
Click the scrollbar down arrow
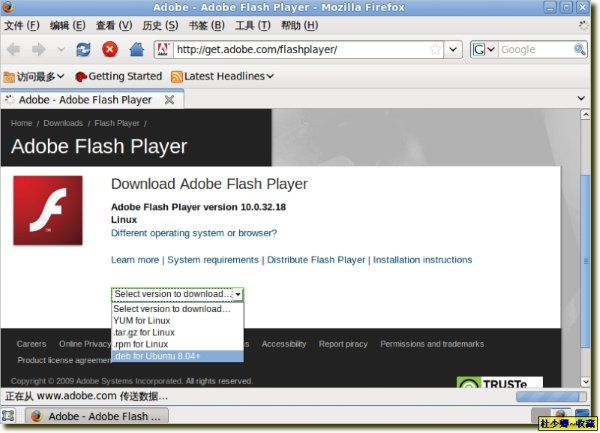585,381
